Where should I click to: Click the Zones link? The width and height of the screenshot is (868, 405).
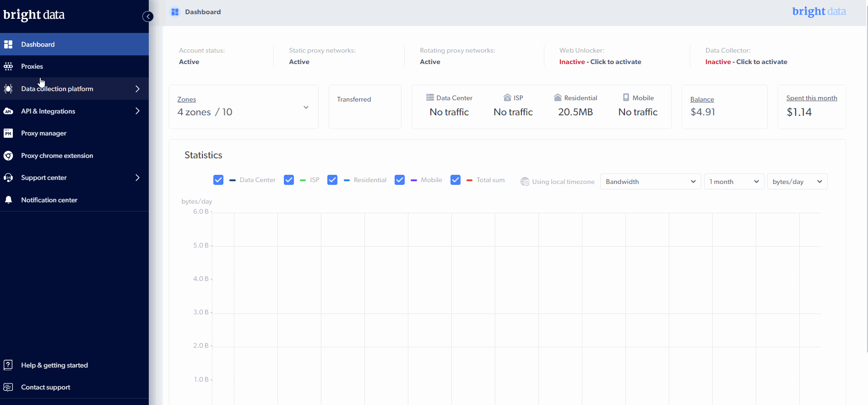(186, 99)
